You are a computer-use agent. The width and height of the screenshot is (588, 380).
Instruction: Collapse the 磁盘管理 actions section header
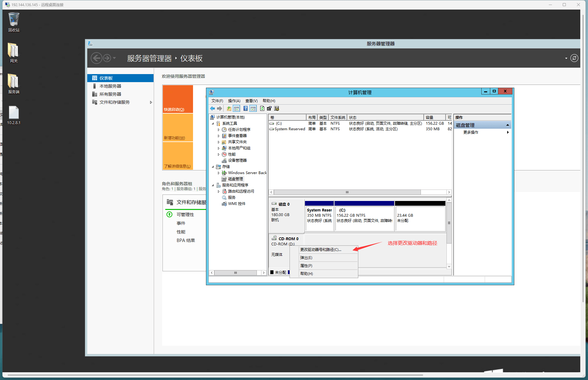pyautogui.click(x=508, y=125)
